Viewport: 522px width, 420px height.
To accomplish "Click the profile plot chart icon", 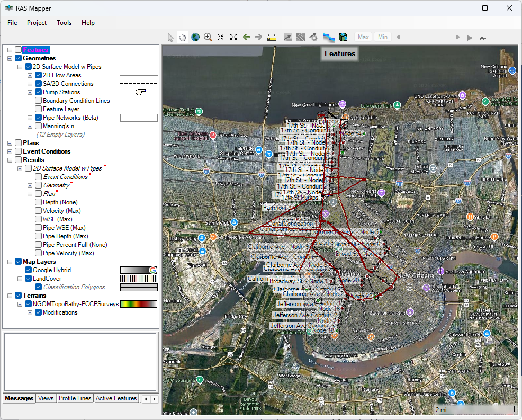I will coord(288,37).
